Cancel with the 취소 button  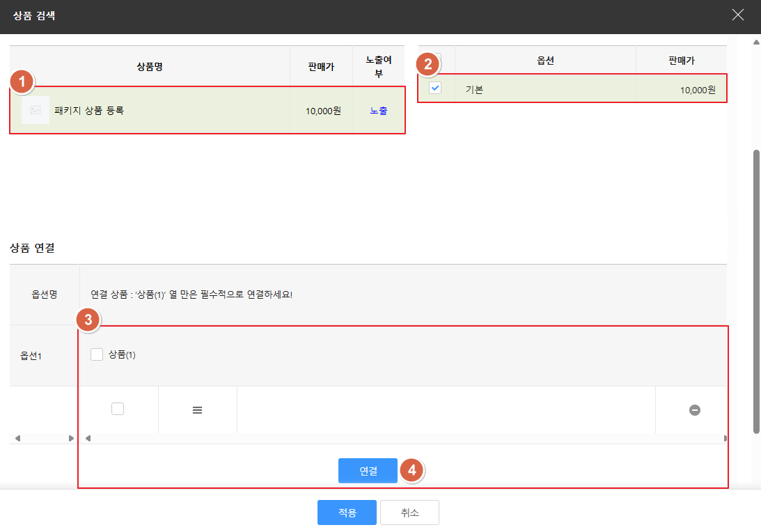click(409, 513)
